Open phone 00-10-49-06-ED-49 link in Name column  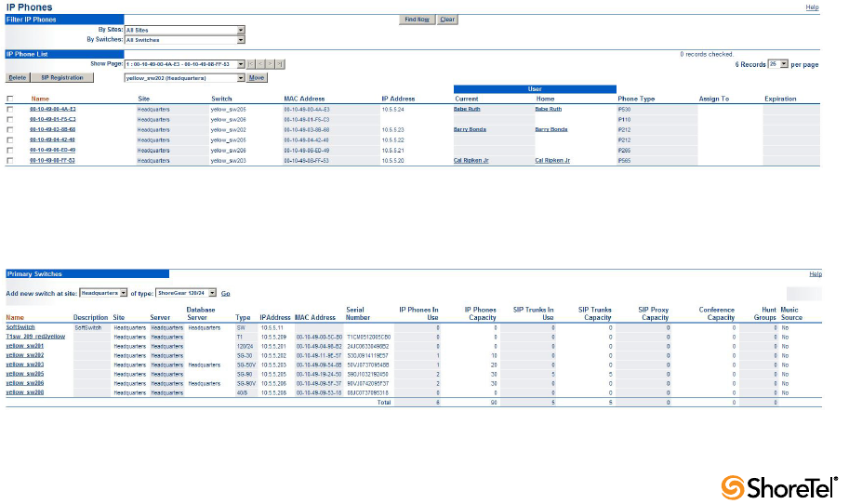[52, 151]
